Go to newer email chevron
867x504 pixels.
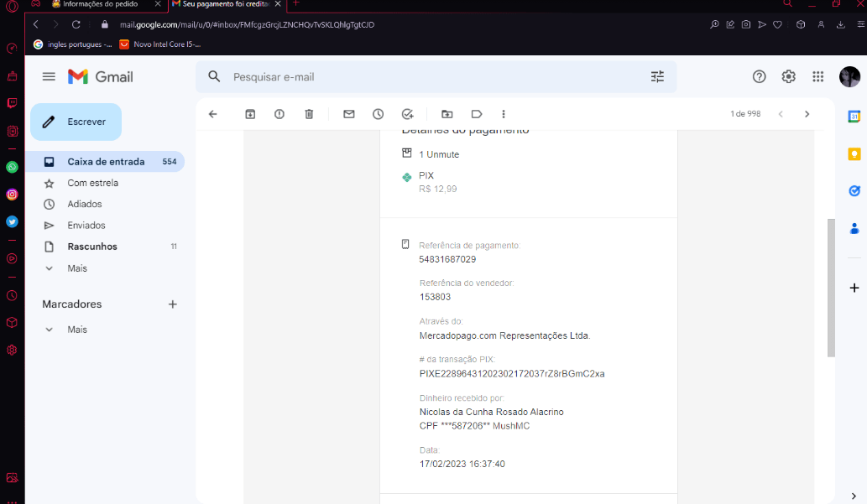(781, 114)
